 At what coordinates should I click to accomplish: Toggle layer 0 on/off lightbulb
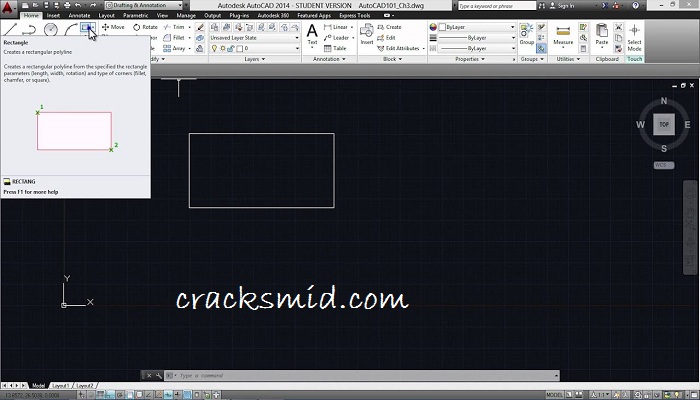(214, 48)
